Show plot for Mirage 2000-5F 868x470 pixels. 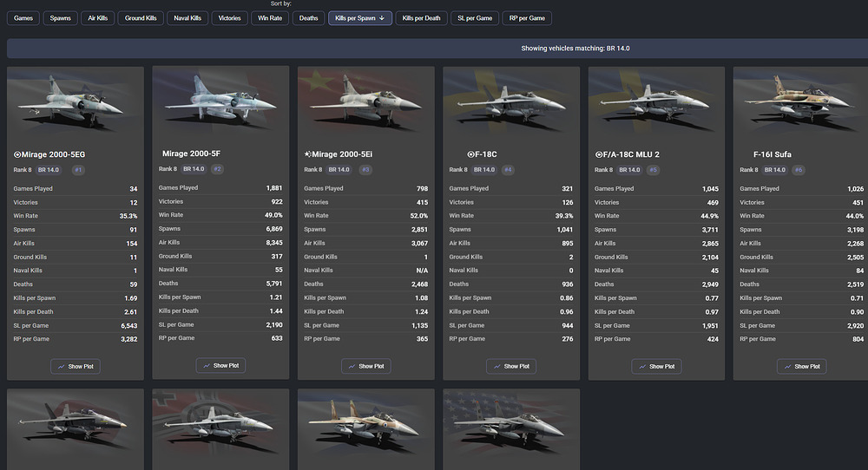220,365
